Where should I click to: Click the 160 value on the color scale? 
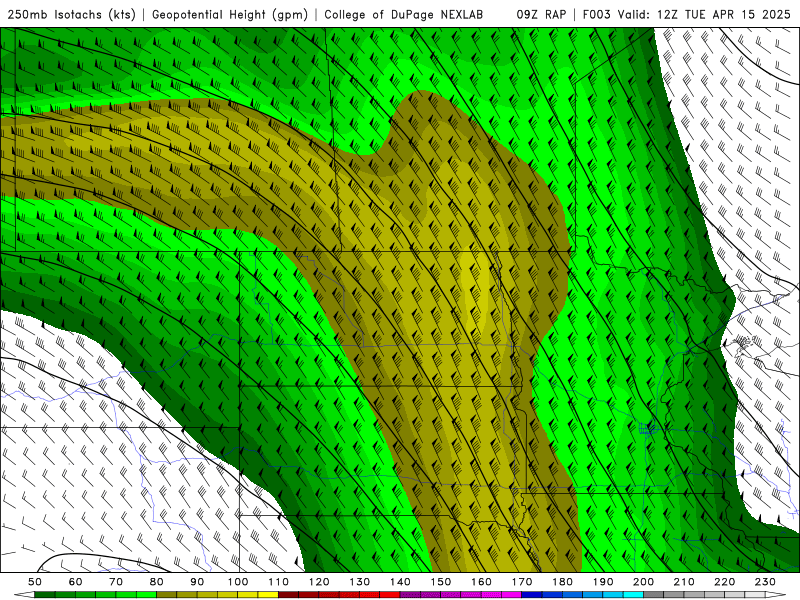point(482,582)
